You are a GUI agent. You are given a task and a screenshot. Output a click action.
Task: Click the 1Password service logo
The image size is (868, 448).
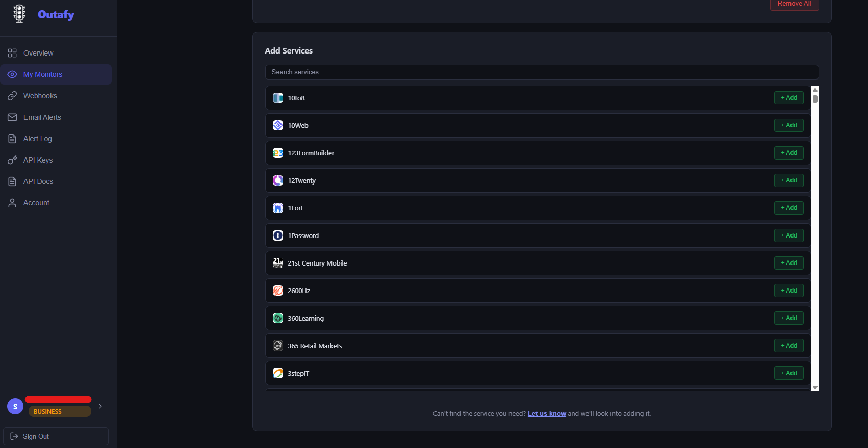[x=278, y=235]
